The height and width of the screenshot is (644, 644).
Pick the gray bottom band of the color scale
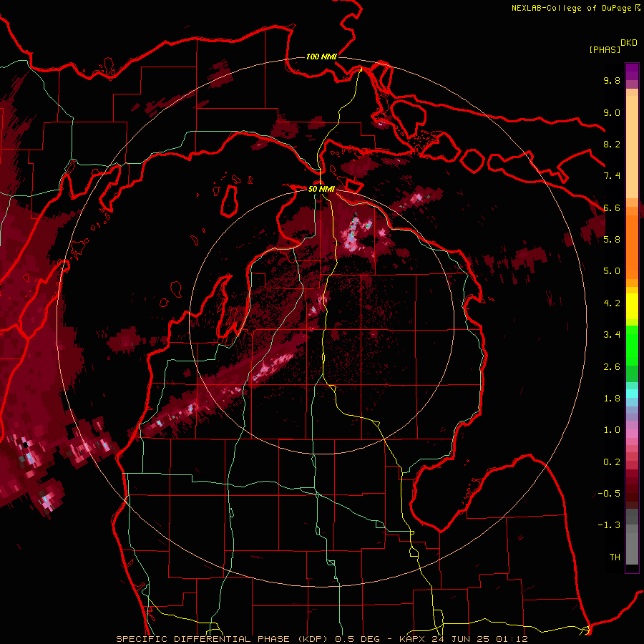point(632,537)
